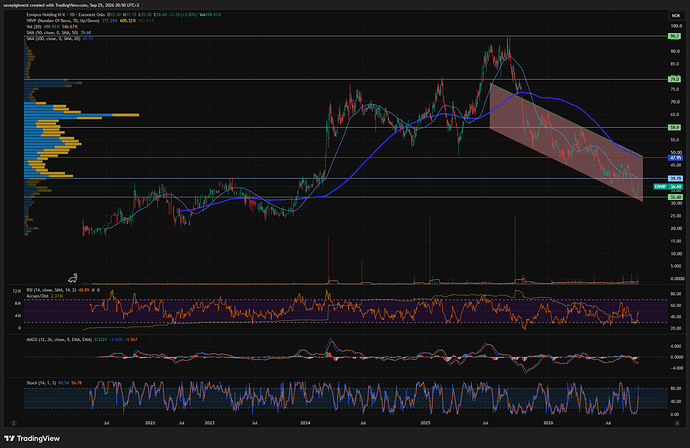Click the blue 47.95 price label
The image size is (690, 448).
675,158
